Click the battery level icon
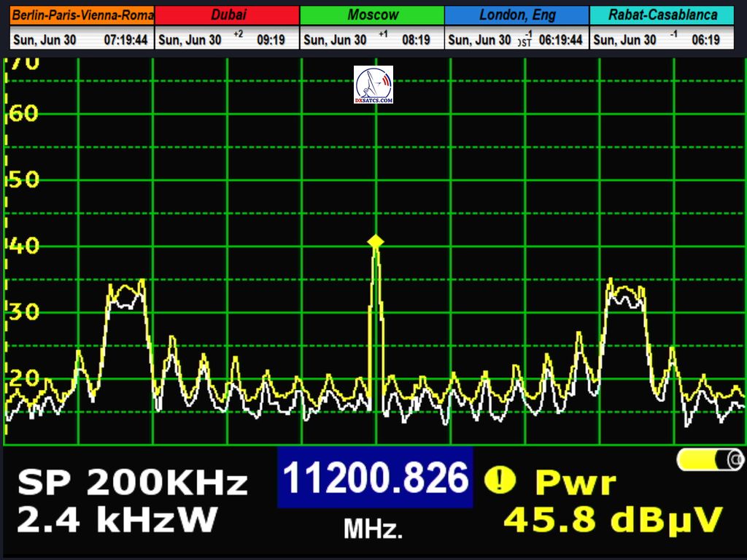The image size is (747, 560). pyautogui.click(x=710, y=459)
